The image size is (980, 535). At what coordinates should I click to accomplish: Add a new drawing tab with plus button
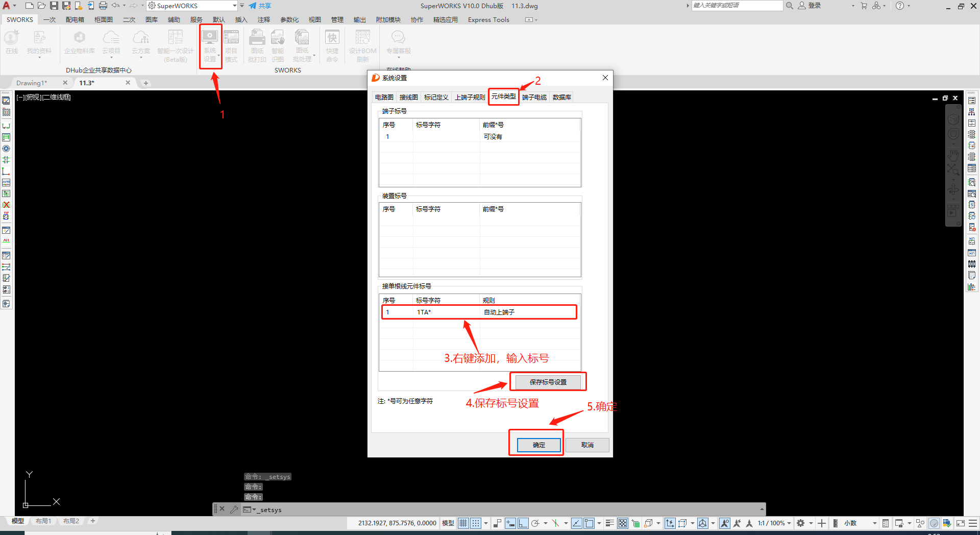tap(146, 83)
